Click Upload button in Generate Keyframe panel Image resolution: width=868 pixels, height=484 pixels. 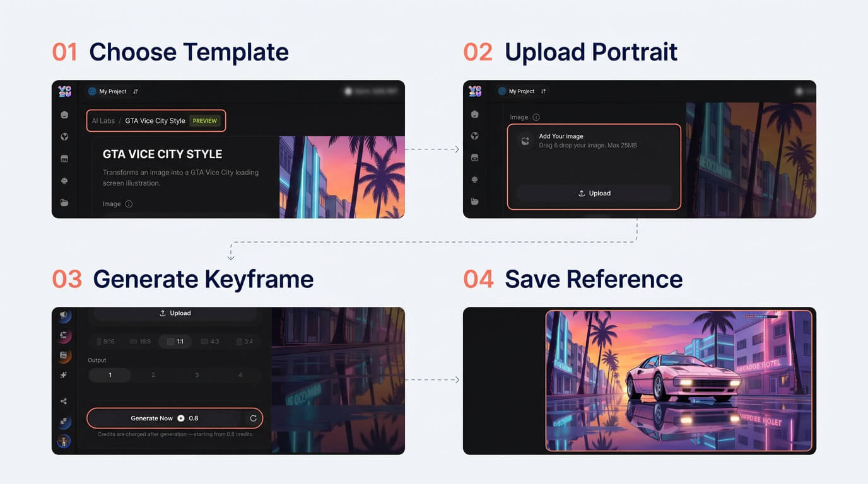175,313
